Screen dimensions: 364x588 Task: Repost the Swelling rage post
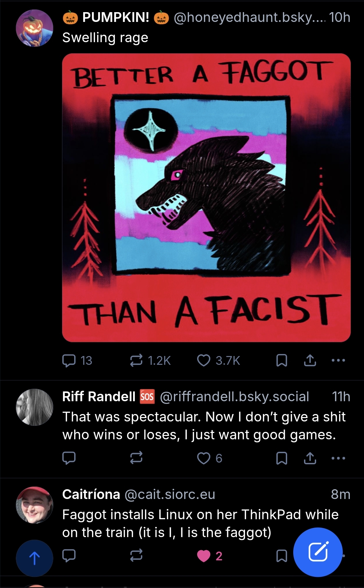point(136,360)
